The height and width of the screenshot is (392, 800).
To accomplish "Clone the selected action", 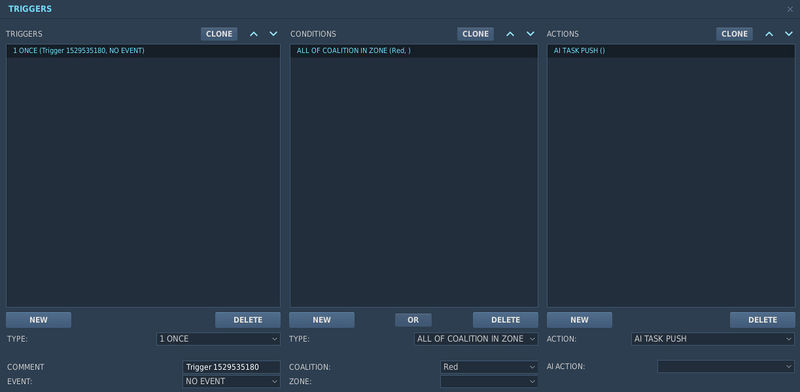I will coord(735,34).
